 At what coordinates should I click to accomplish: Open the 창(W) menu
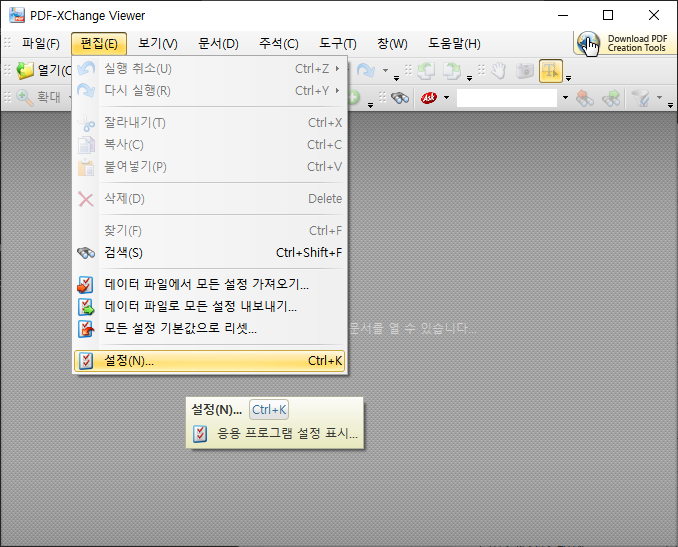tap(392, 44)
